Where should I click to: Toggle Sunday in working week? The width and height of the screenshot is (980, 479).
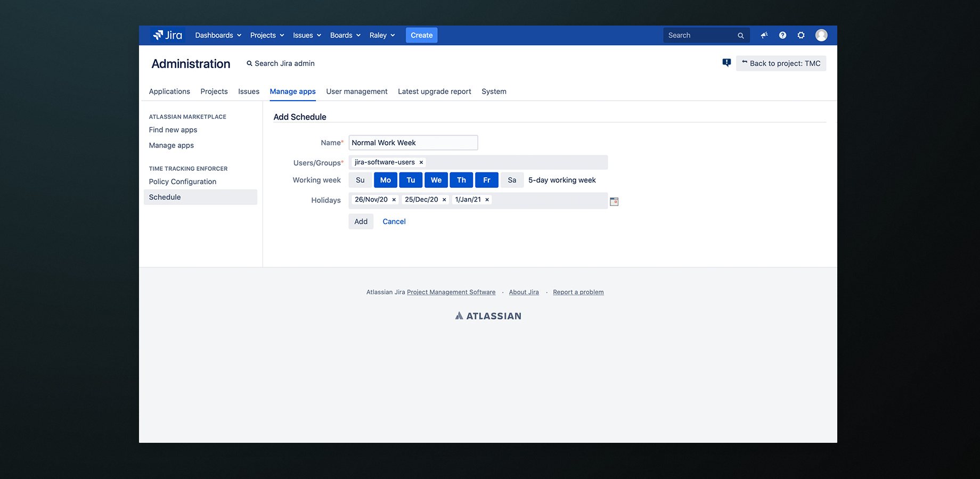[360, 180]
